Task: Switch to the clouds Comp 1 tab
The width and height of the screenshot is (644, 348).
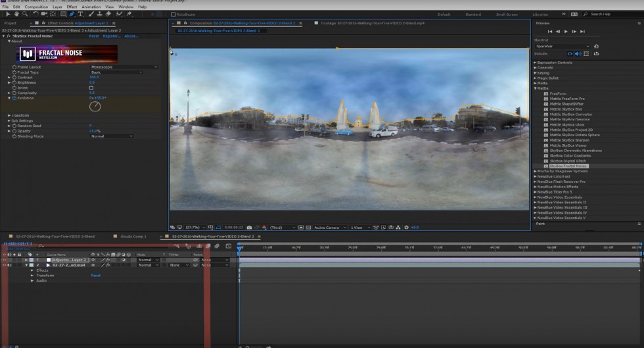Action: pos(133,236)
